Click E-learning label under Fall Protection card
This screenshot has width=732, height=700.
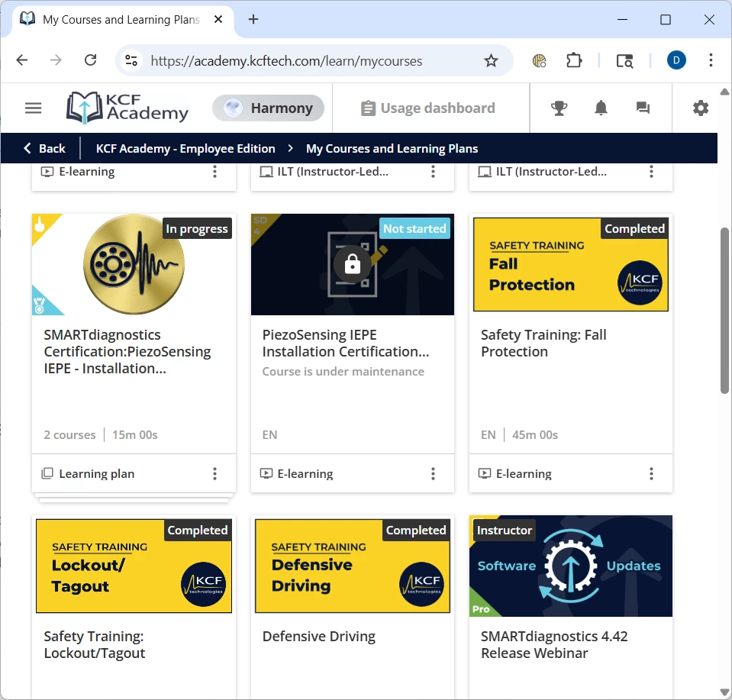click(x=524, y=473)
